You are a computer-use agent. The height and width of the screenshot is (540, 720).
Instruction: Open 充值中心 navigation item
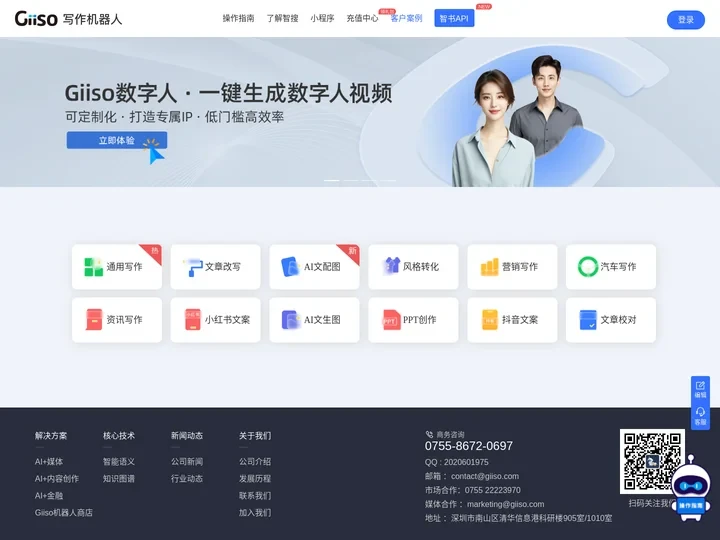point(362,18)
